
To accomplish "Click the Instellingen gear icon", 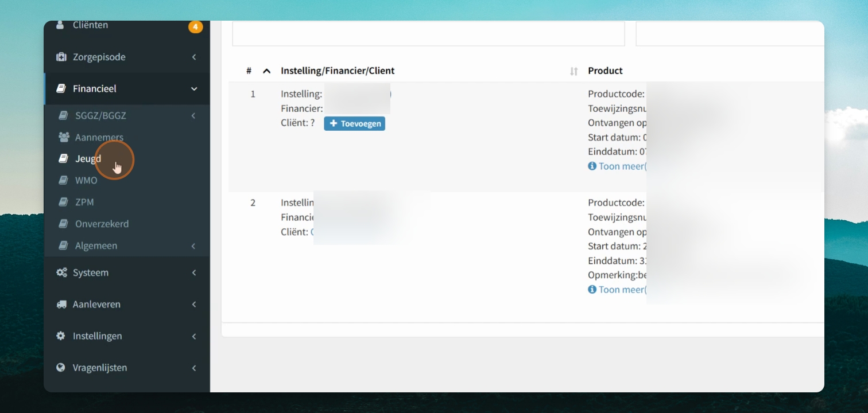I will pyautogui.click(x=61, y=336).
